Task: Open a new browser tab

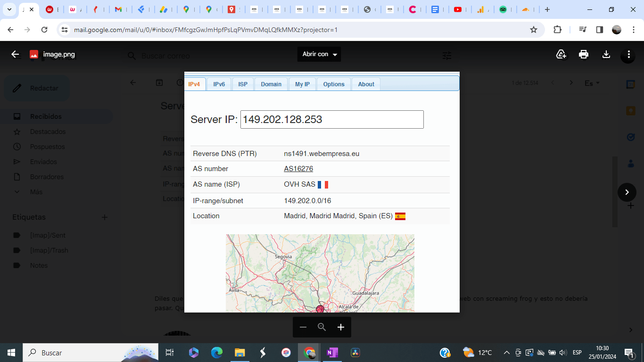Action: pyautogui.click(x=547, y=9)
